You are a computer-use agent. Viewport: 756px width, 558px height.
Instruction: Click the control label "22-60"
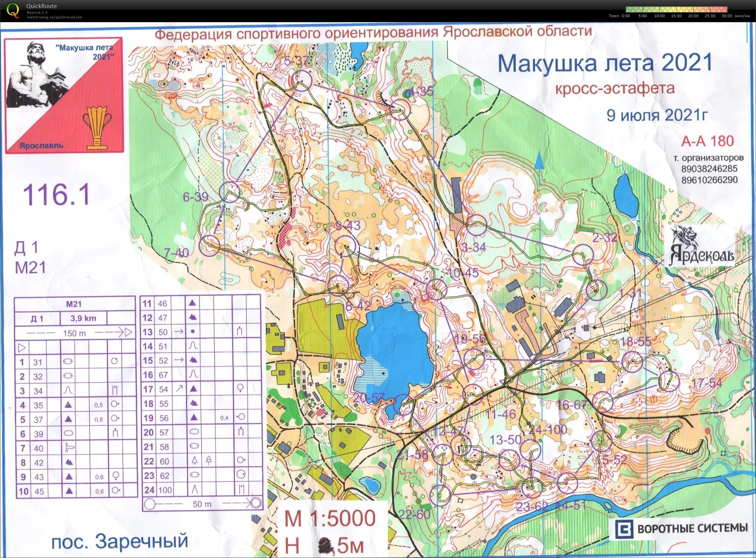(414, 515)
